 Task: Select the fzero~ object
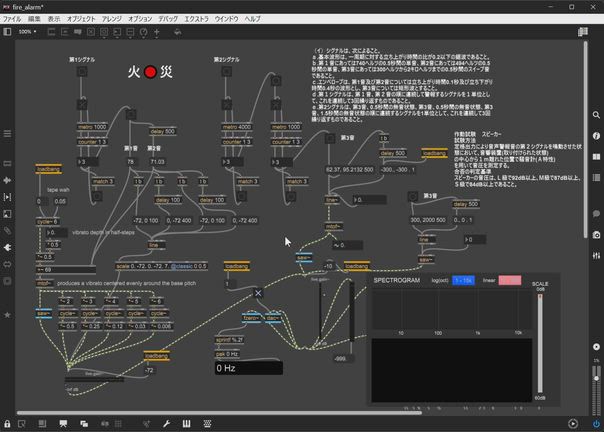pos(252,318)
